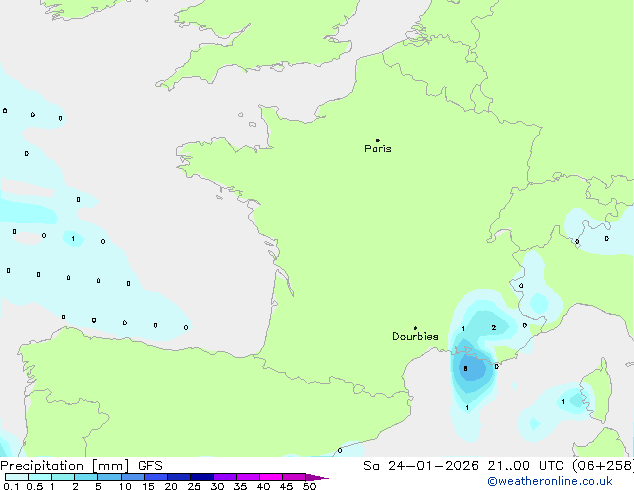The width and height of the screenshot is (634, 490).
Task: Click the '50' legend scale label
Action: [x=309, y=486]
